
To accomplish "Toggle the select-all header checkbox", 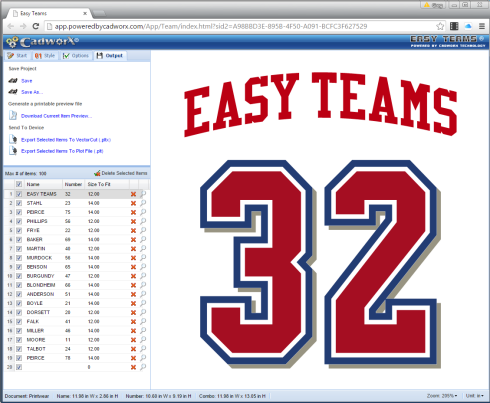I will (x=19, y=184).
